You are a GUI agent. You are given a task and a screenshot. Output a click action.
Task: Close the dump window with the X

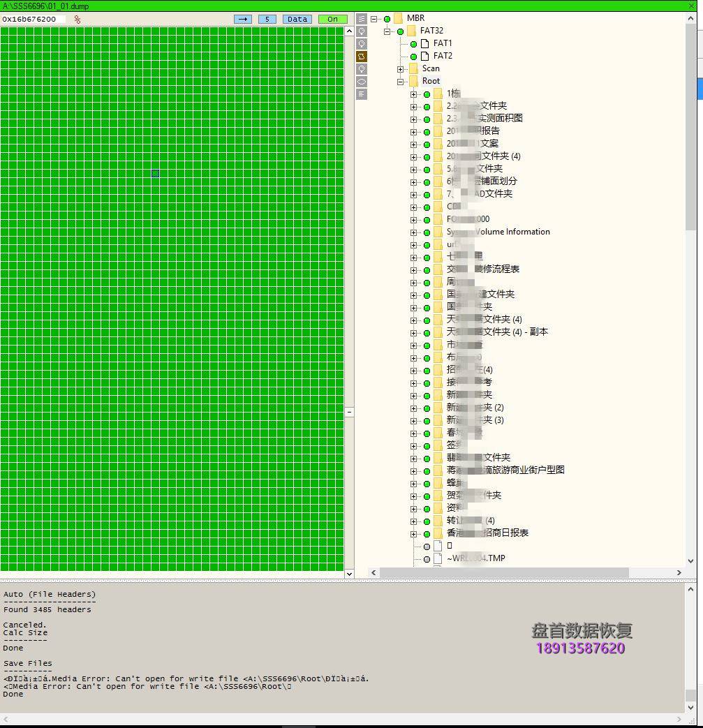coord(691,6)
